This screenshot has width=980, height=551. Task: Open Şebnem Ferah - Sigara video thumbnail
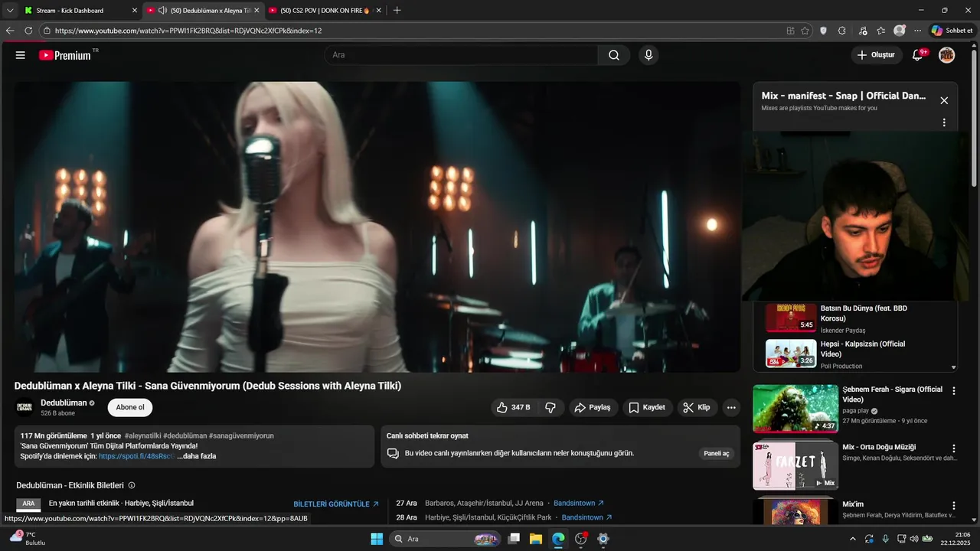pyautogui.click(x=795, y=409)
